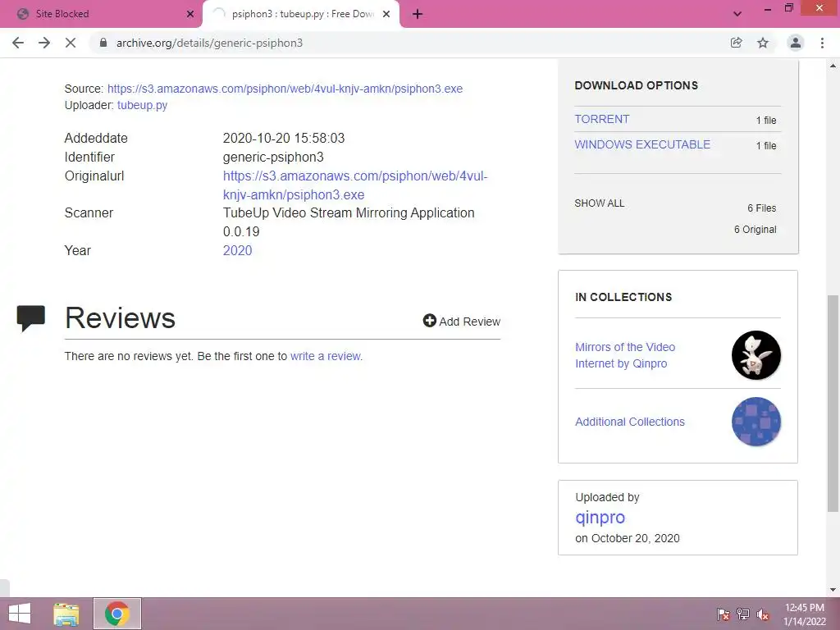Open the network tray icon
Screen dimensions: 840x630
[x=743, y=614]
